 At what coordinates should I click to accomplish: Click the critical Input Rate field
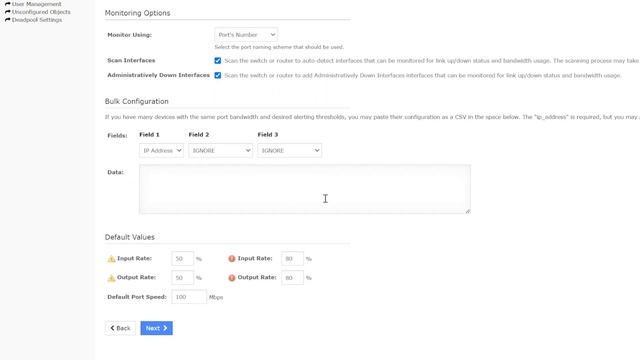[x=292, y=259]
